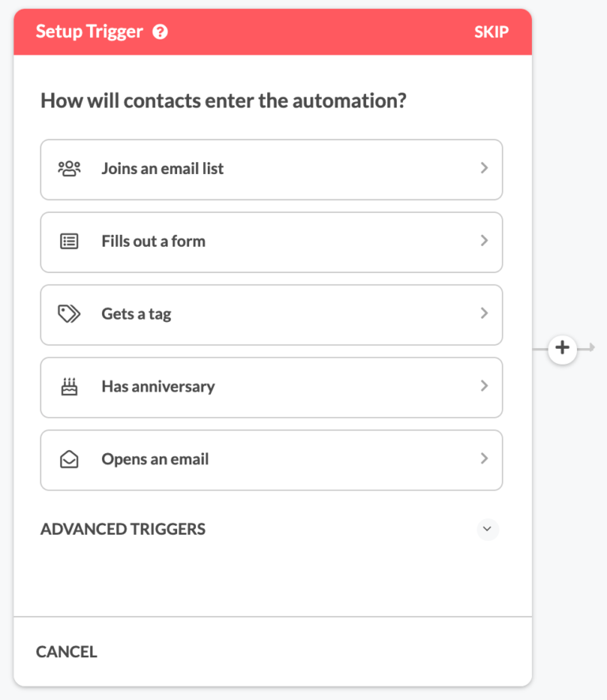Screen dimensions: 607x700
Task: Click the tag icon beside "Gets a tag"
Action: point(70,314)
